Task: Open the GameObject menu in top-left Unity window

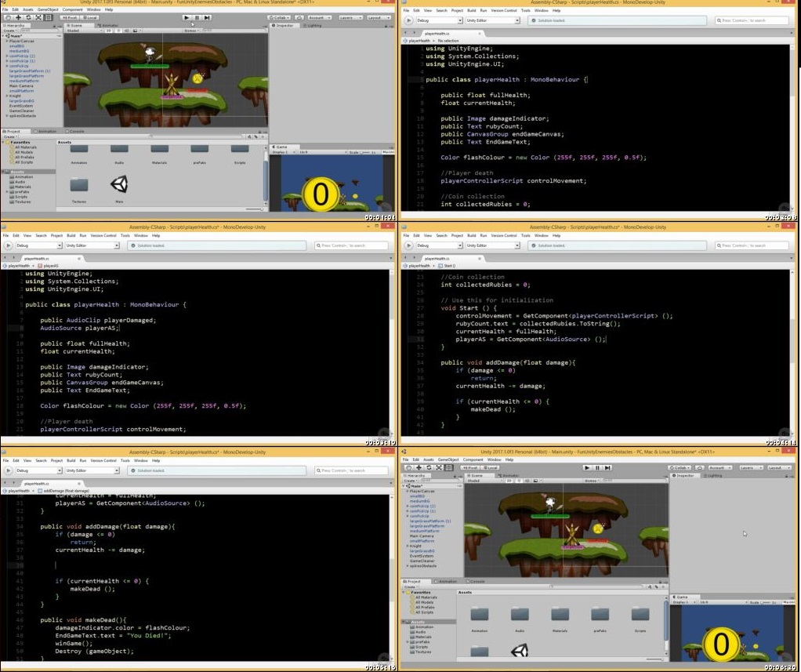Action: tap(48, 9)
